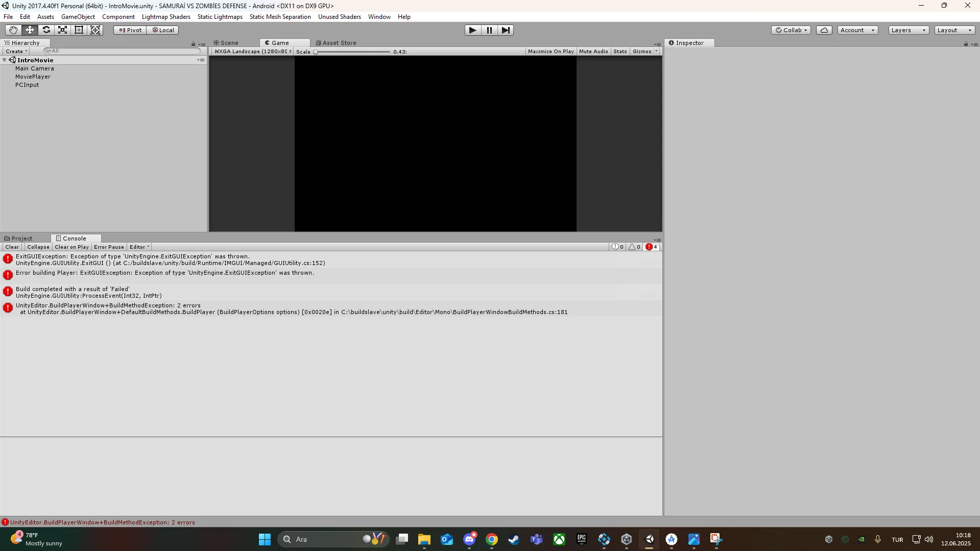Select the Scale tool

coord(62,30)
